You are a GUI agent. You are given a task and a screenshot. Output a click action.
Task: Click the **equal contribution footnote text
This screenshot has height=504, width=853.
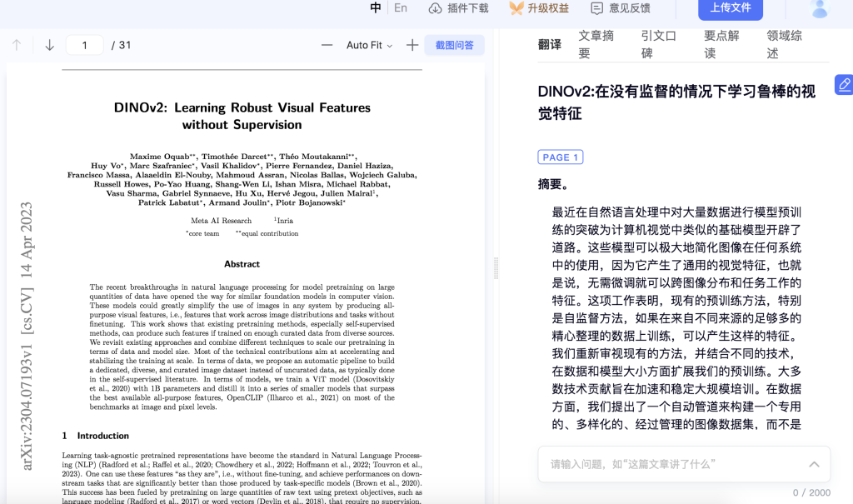[x=267, y=233]
